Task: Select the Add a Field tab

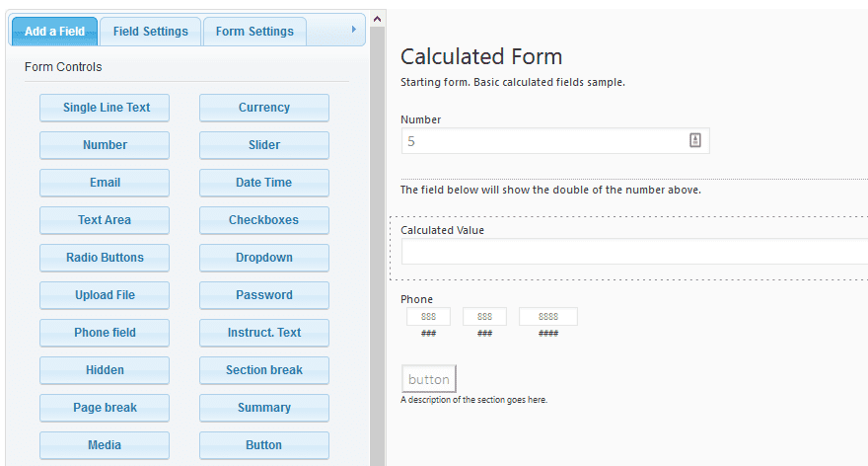Action: pos(54,32)
